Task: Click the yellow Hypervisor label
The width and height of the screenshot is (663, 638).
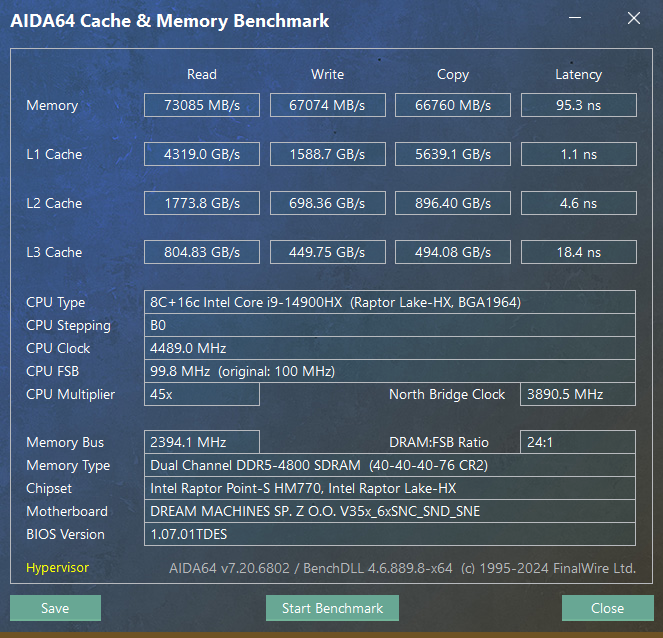Action: point(58,567)
